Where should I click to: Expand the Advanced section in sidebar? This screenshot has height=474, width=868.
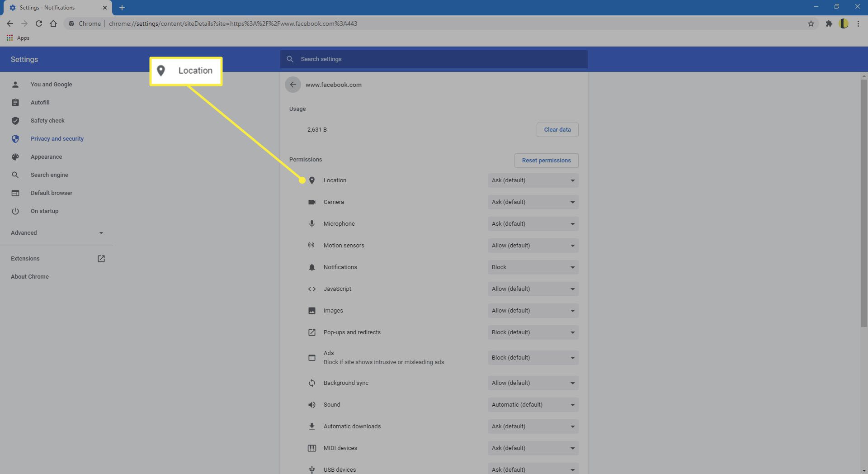click(x=57, y=233)
